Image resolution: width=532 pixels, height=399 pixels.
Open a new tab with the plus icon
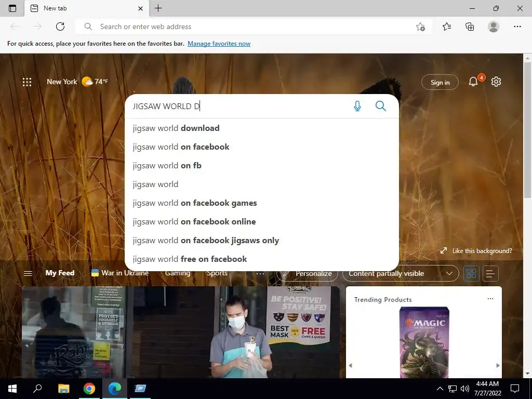coord(158,8)
